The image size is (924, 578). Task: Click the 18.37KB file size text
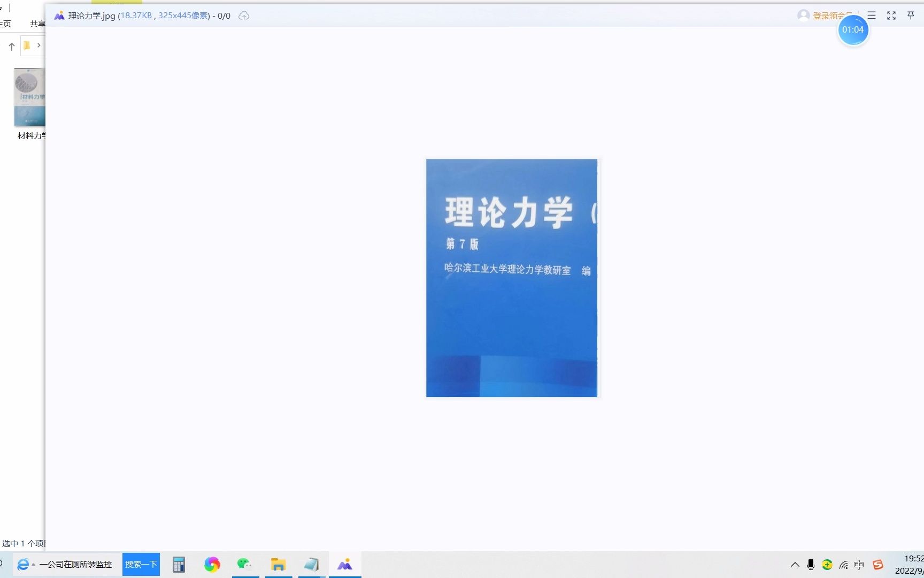point(136,16)
